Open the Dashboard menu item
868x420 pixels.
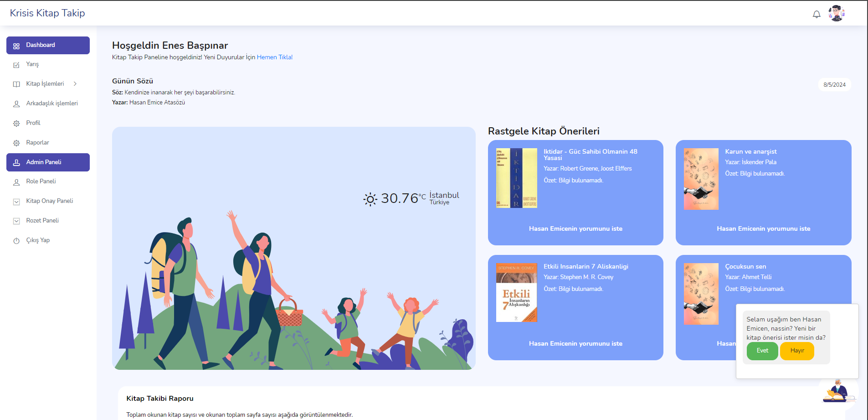[x=48, y=45]
